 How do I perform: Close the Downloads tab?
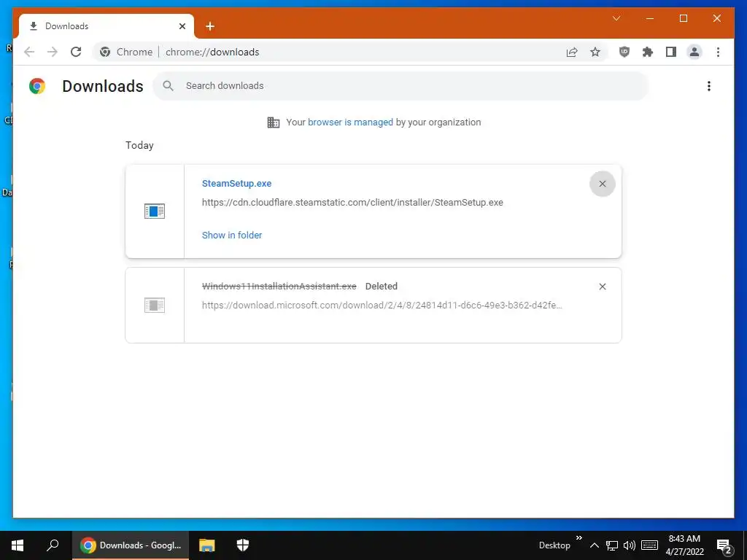click(x=182, y=26)
